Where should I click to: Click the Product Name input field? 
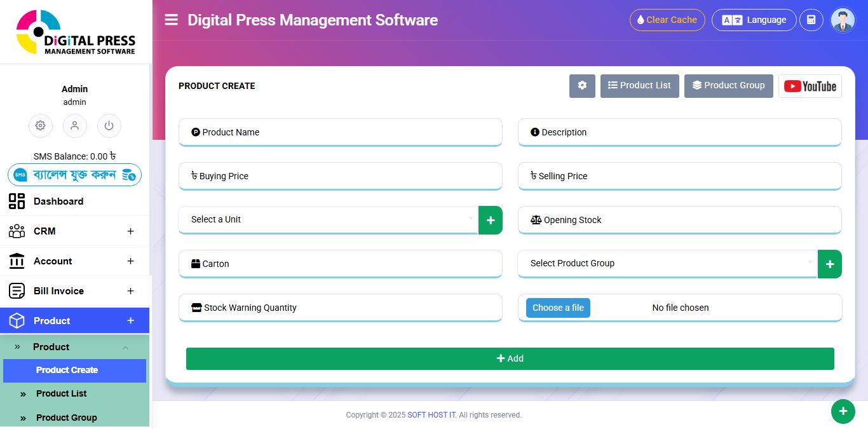point(341,132)
